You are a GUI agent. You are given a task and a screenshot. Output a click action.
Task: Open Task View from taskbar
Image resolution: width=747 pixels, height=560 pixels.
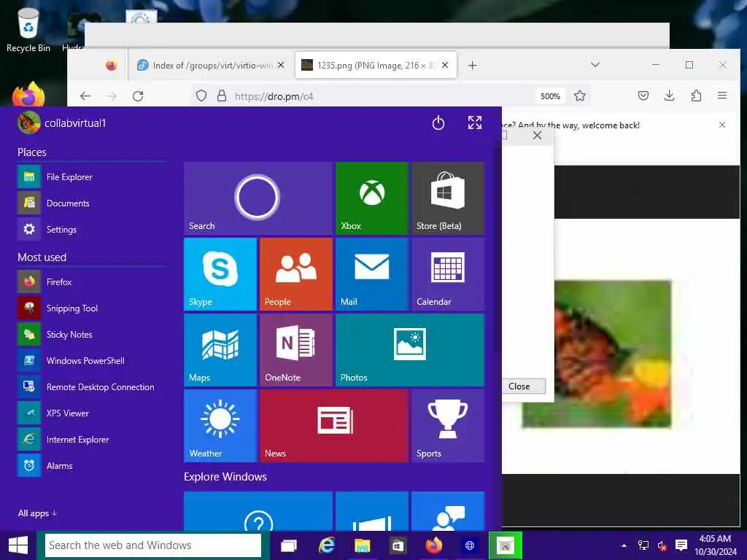click(x=289, y=545)
